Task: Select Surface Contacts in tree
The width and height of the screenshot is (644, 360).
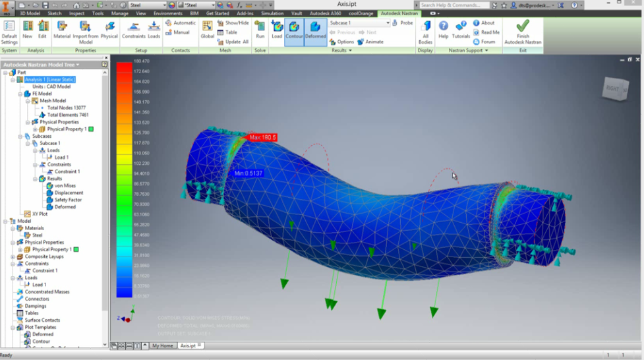Action: click(42, 320)
